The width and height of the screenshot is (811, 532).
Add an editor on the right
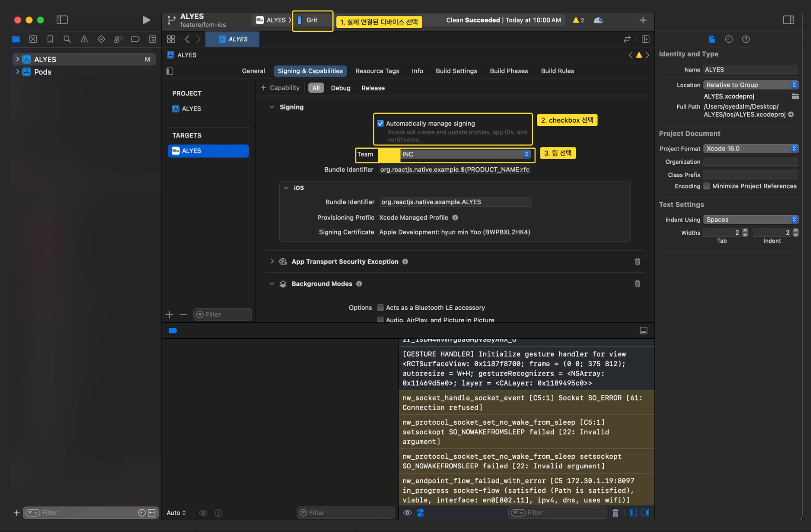(x=646, y=39)
